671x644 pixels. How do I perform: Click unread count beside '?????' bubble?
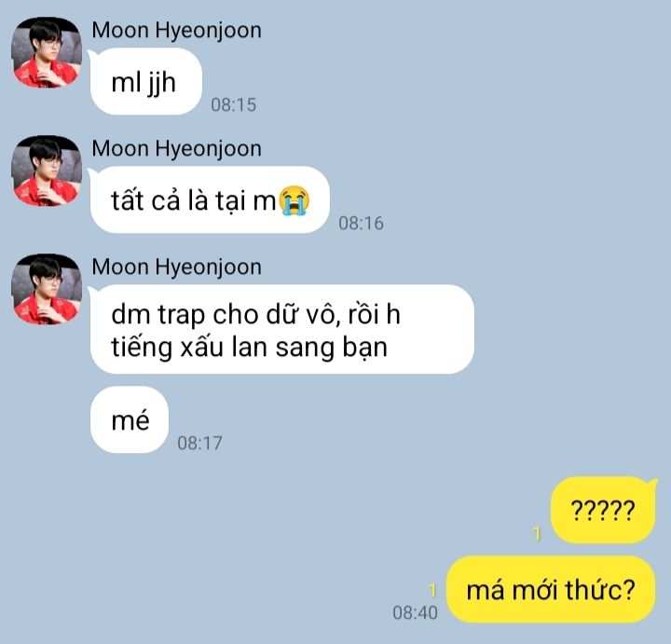click(x=537, y=534)
